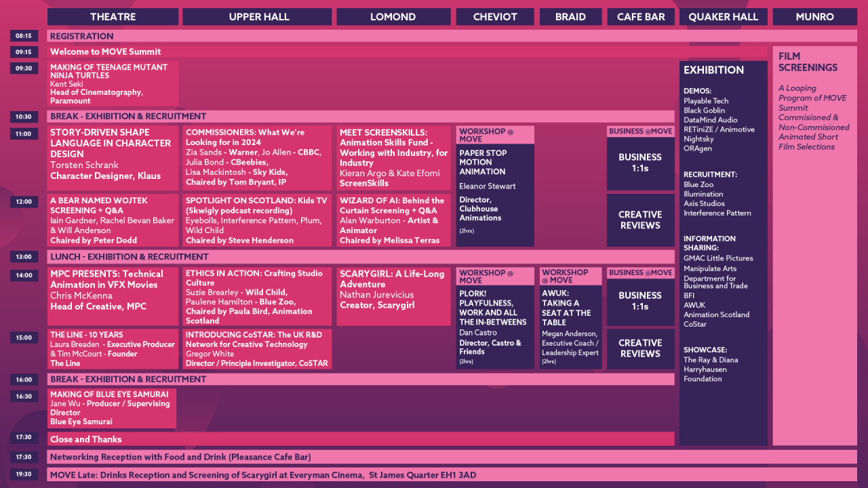Select Animation Scotland under Information Sharing
This screenshot has width=868, height=488.
(716, 314)
